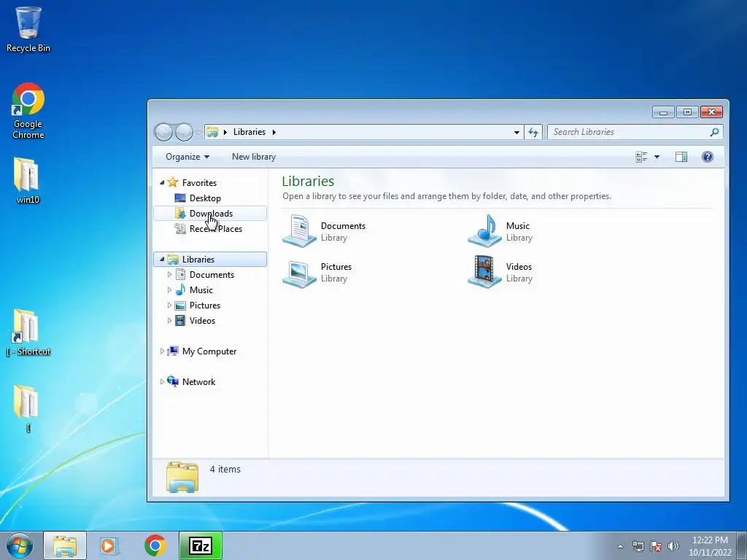
Task: Select the Documents library icon in the main pane
Action: click(x=299, y=230)
